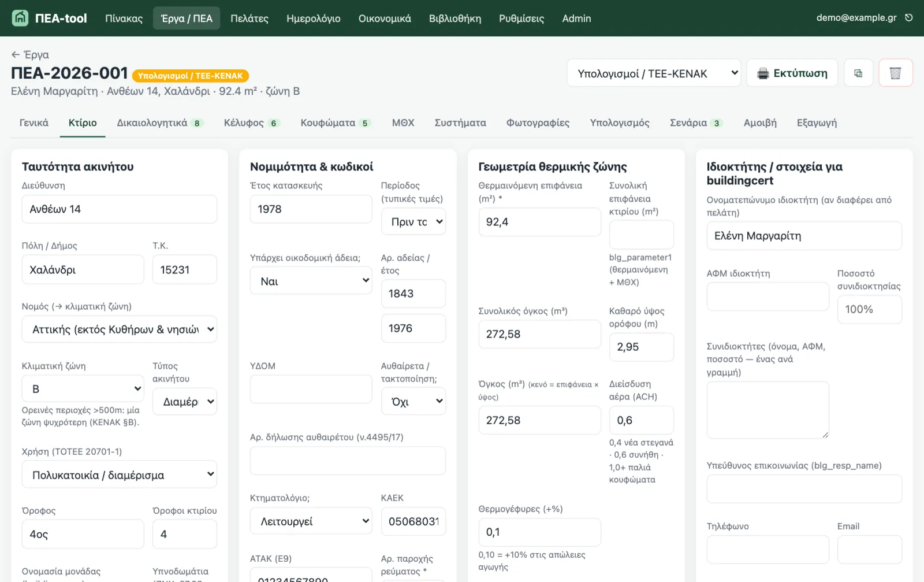The width and height of the screenshot is (924, 582).
Task: Click the Θερμογέφυρες field showing 0,1
Action: (x=539, y=532)
